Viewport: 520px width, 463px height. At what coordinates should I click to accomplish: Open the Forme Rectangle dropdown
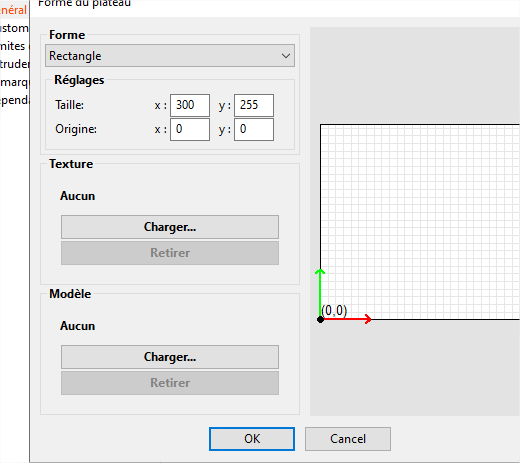point(170,56)
